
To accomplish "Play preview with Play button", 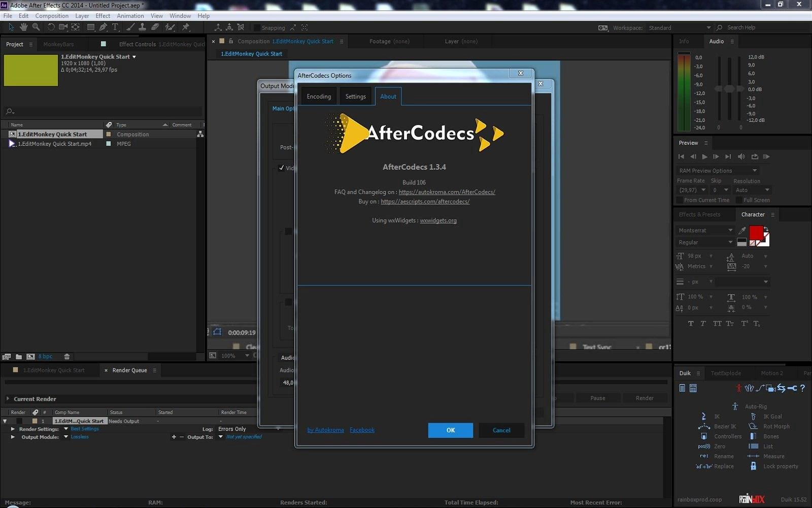I will click(704, 157).
